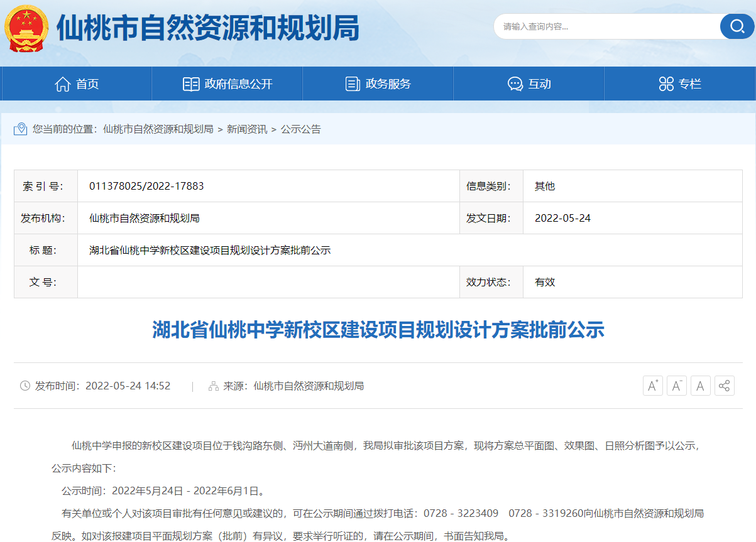
Task: Open the share icon button
Action: [724, 386]
